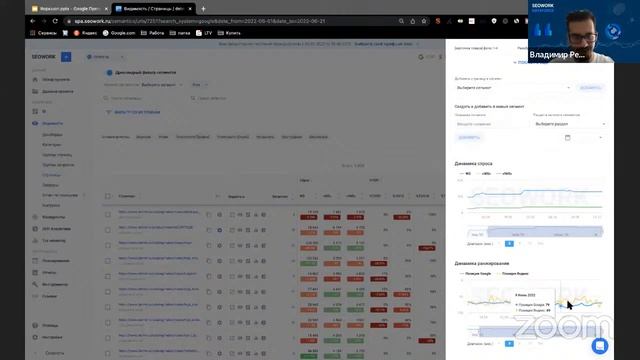
Task: Open Настройки gear icon in sidebar
Action: [x=35, y=337]
